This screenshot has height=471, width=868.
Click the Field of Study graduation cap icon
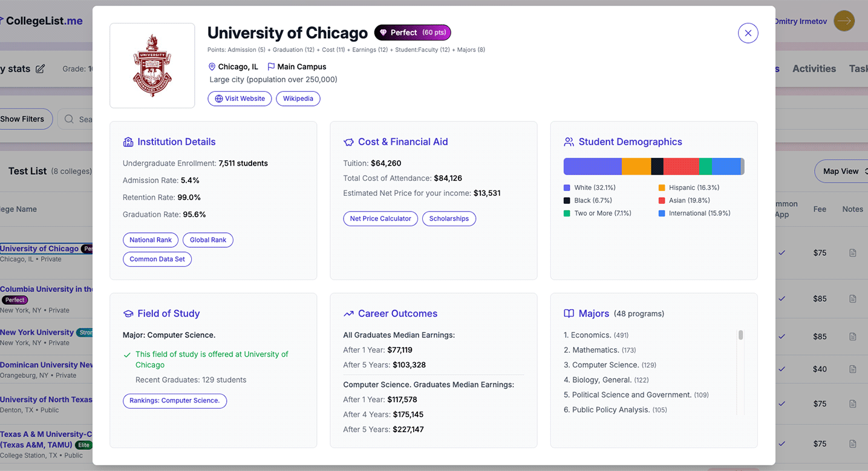pos(128,314)
